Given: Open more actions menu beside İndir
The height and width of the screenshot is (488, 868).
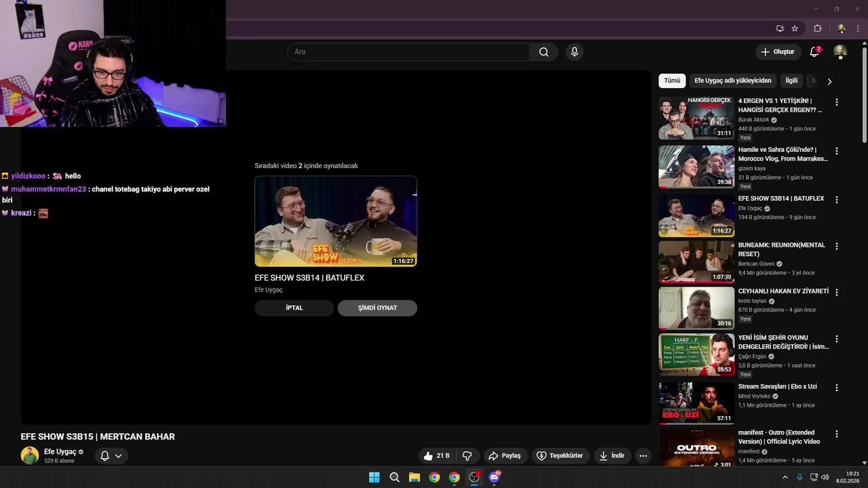Looking at the screenshot, I should 643,456.
